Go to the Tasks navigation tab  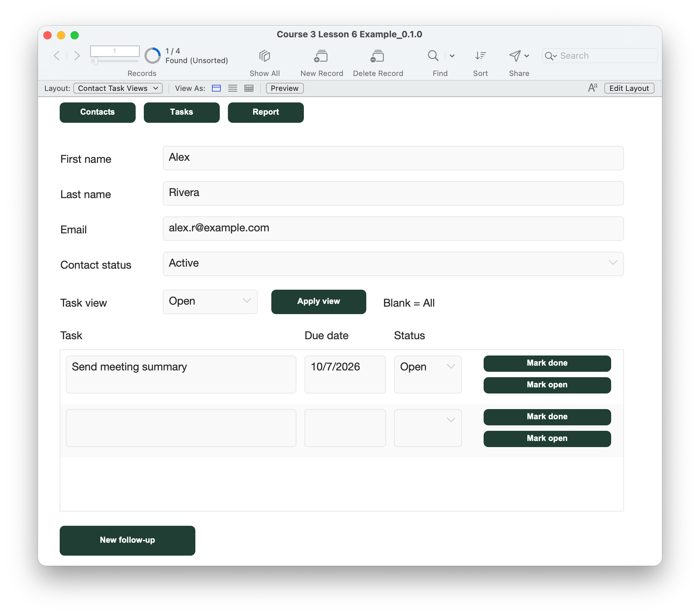coord(181,112)
